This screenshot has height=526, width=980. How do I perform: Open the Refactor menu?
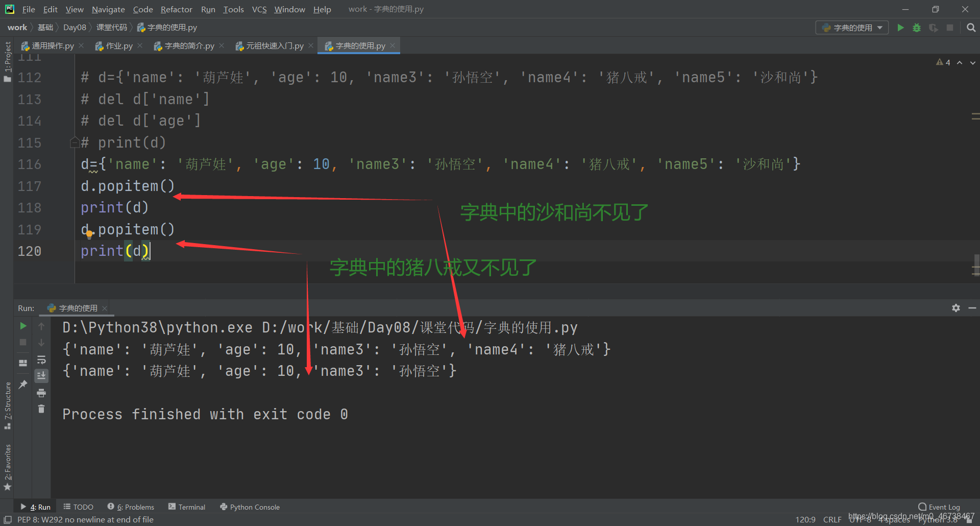click(176, 9)
